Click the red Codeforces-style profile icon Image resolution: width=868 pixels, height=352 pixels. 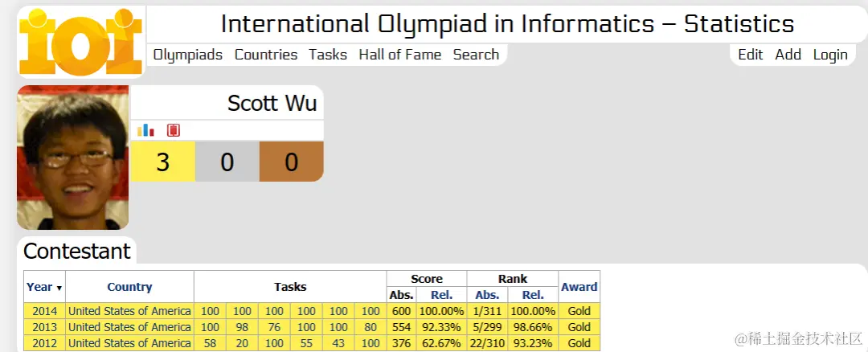click(x=174, y=131)
